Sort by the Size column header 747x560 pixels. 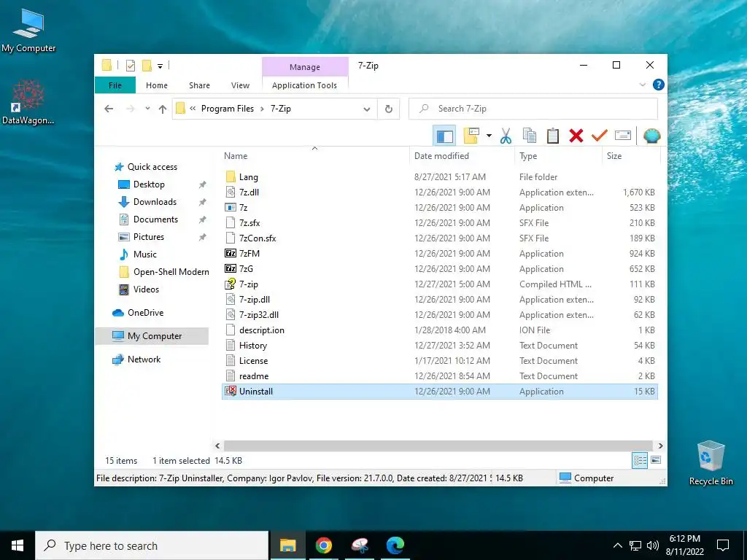(x=631, y=156)
